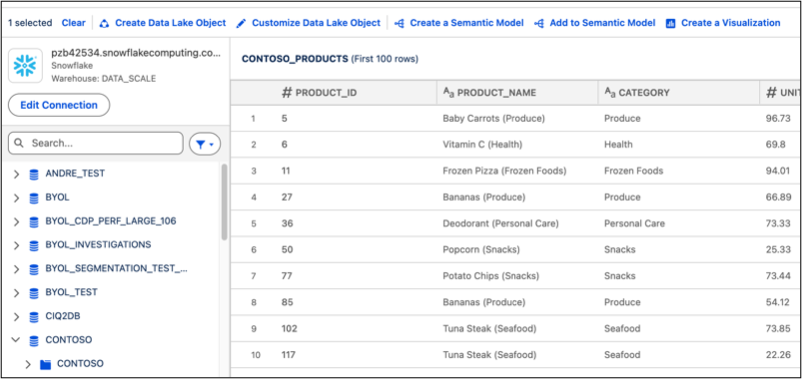Clear the current selection

(x=74, y=23)
